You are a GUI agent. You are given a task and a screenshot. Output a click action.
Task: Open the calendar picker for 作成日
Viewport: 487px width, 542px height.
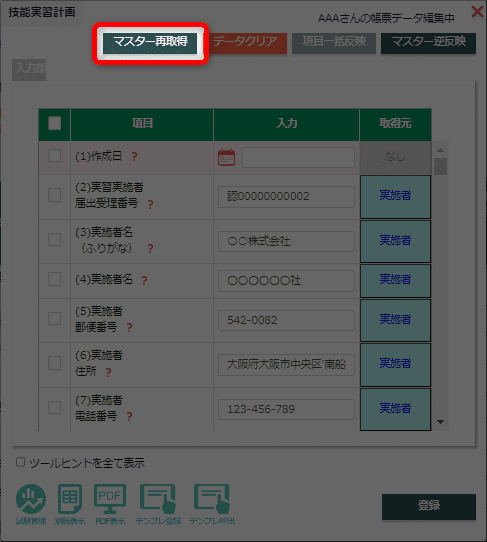point(226,157)
